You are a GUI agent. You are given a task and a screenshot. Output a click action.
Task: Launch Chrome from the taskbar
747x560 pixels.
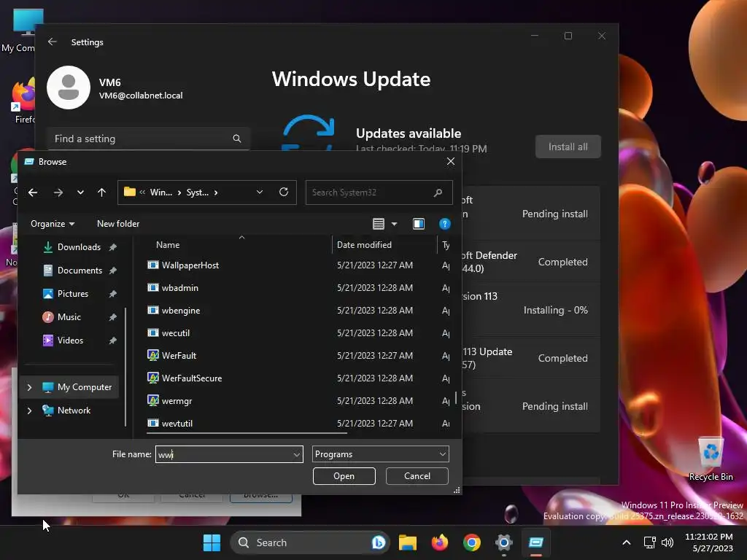[x=472, y=542]
